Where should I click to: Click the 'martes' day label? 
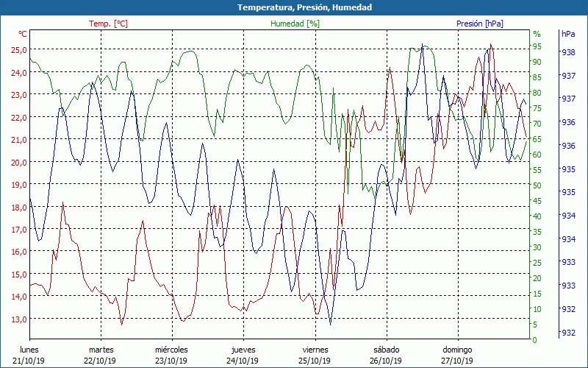click(x=101, y=350)
